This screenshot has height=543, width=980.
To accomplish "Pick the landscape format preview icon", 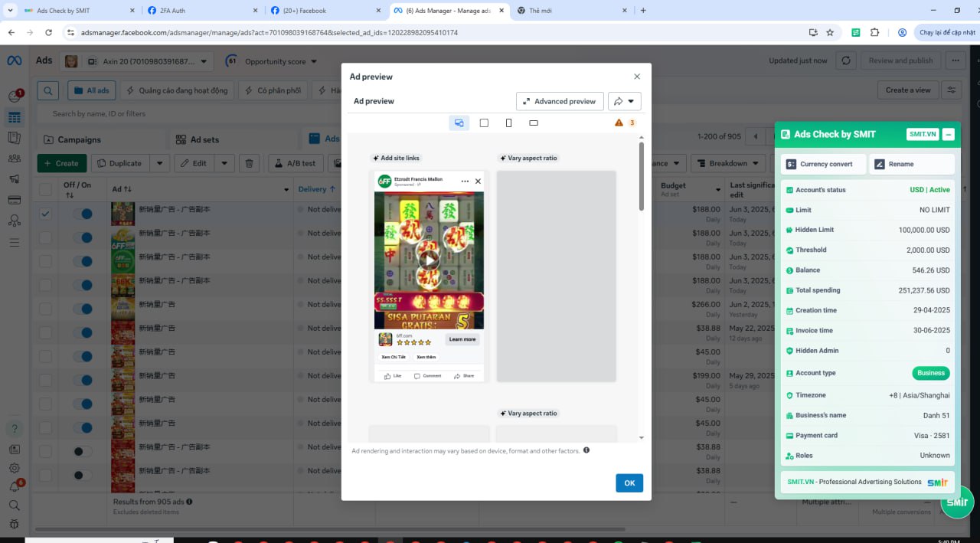I will coord(534,123).
